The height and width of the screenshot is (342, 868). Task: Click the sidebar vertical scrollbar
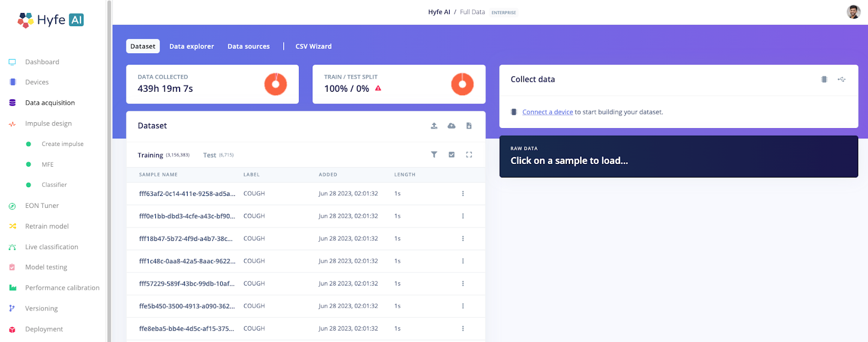pos(109,171)
